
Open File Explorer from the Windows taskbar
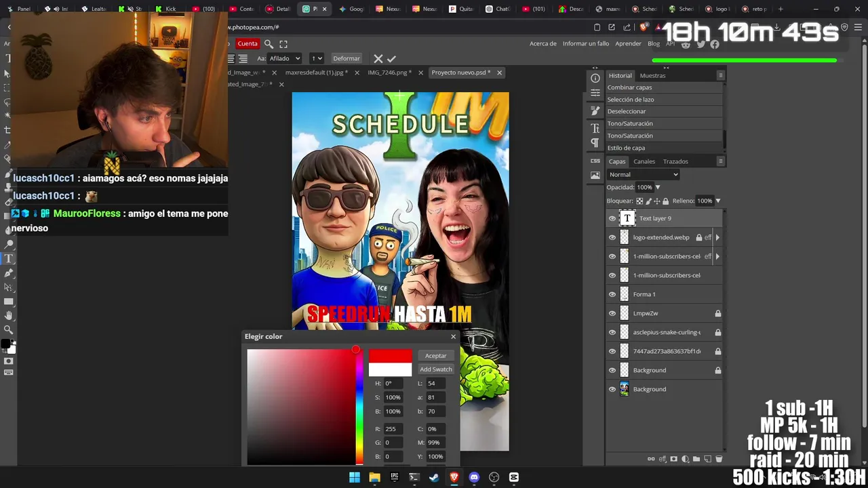[x=374, y=477]
